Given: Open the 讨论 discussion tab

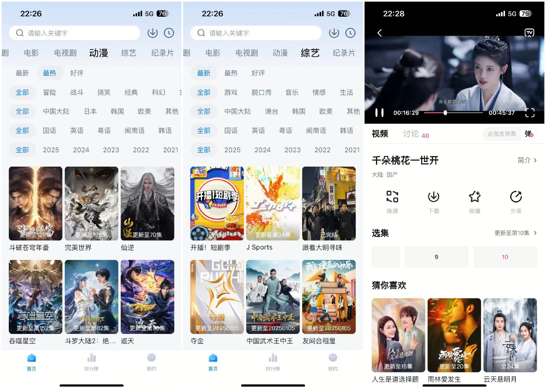Looking at the screenshot, I should (x=411, y=134).
